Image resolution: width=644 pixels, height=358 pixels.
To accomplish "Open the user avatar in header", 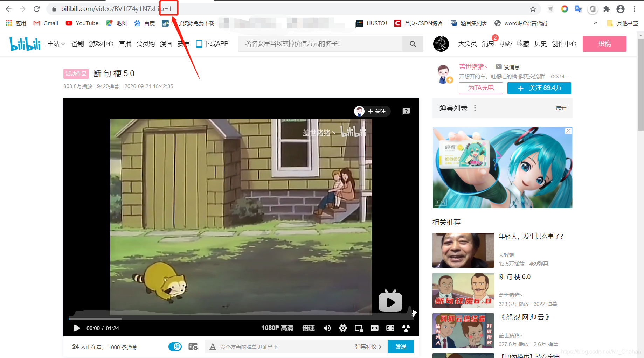I will point(441,44).
